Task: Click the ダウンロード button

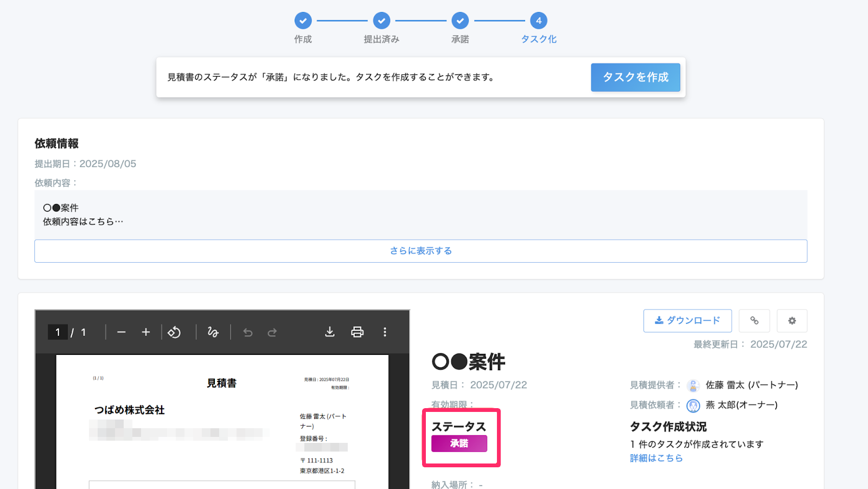Action: pos(687,321)
